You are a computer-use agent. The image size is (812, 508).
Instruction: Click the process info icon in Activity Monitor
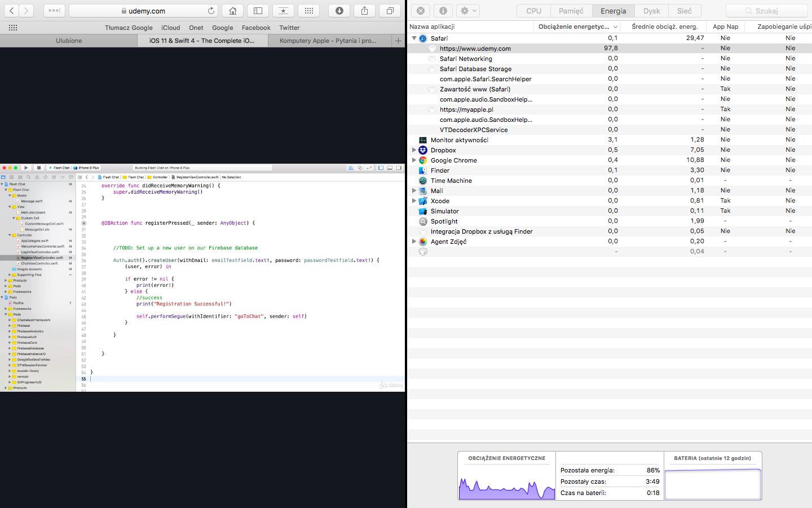(x=443, y=11)
